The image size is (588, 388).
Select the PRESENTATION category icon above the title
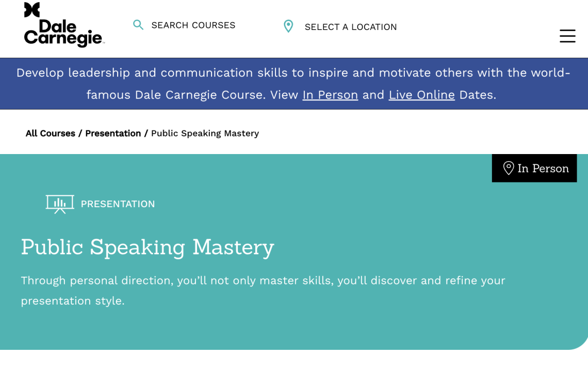(x=60, y=204)
